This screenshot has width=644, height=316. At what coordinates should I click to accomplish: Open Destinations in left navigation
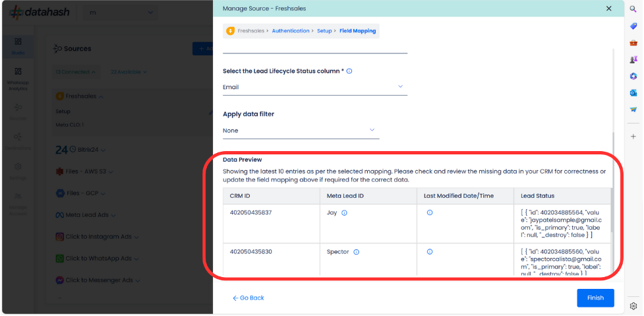(x=18, y=141)
